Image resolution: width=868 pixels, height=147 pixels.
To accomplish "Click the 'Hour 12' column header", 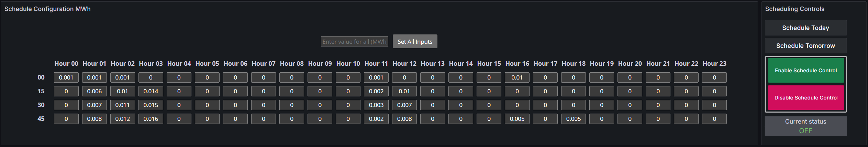I will tap(404, 64).
